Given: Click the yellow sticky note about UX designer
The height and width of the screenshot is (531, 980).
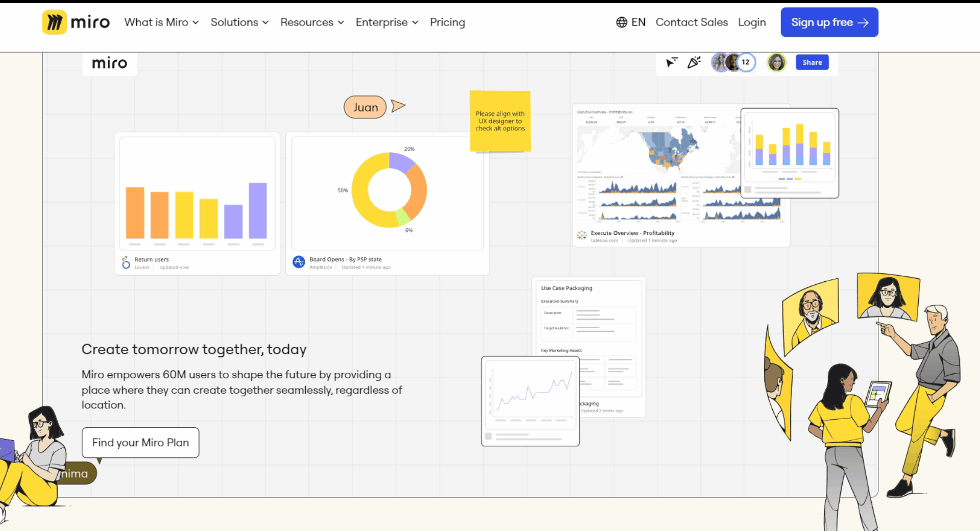Looking at the screenshot, I should [x=500, y=121].
